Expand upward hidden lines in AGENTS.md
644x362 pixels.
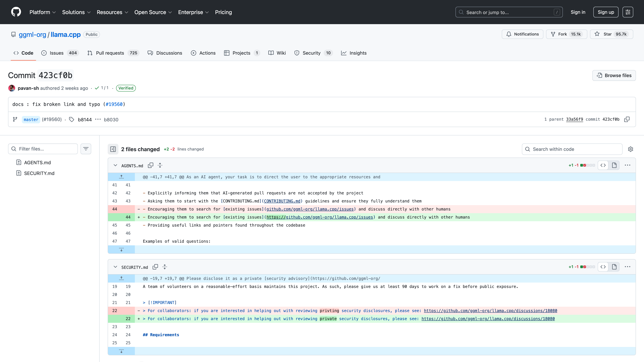tap(121, 177)
